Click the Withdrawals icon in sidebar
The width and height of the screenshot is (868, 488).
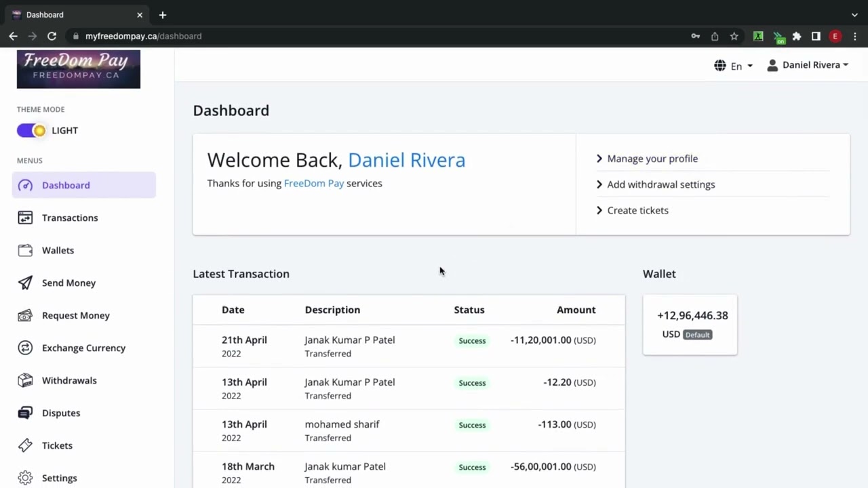pyautogui.click(x=25, y=380)
